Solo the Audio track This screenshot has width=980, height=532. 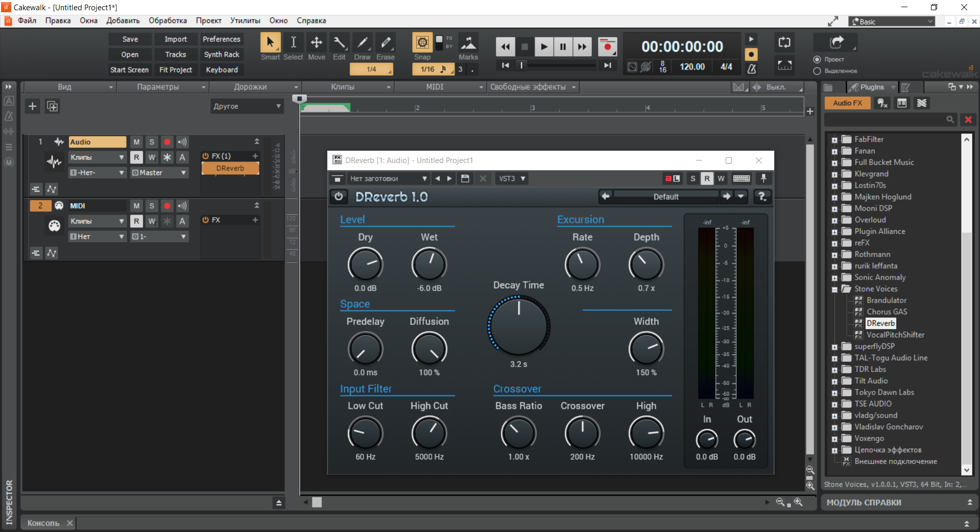tap(152, 142)
